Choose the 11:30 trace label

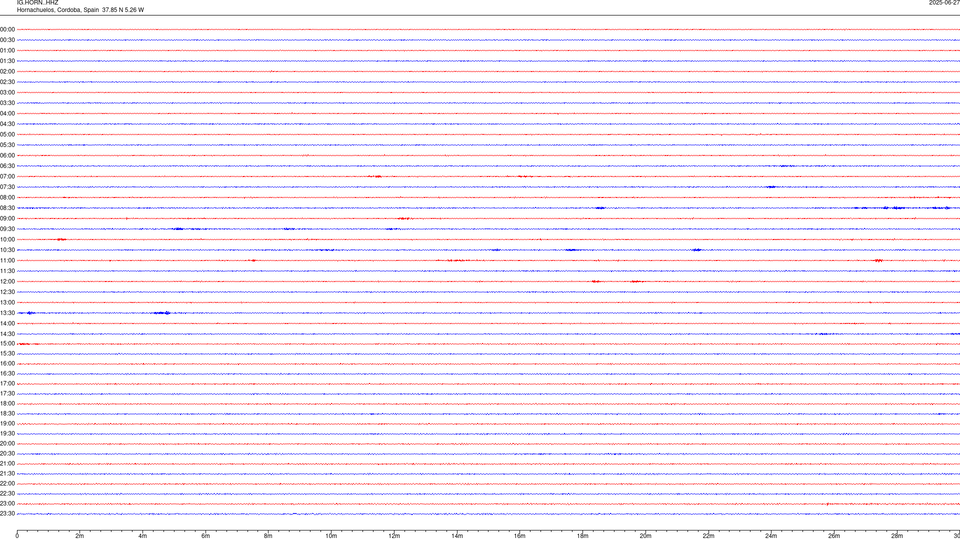pos(7,271)
